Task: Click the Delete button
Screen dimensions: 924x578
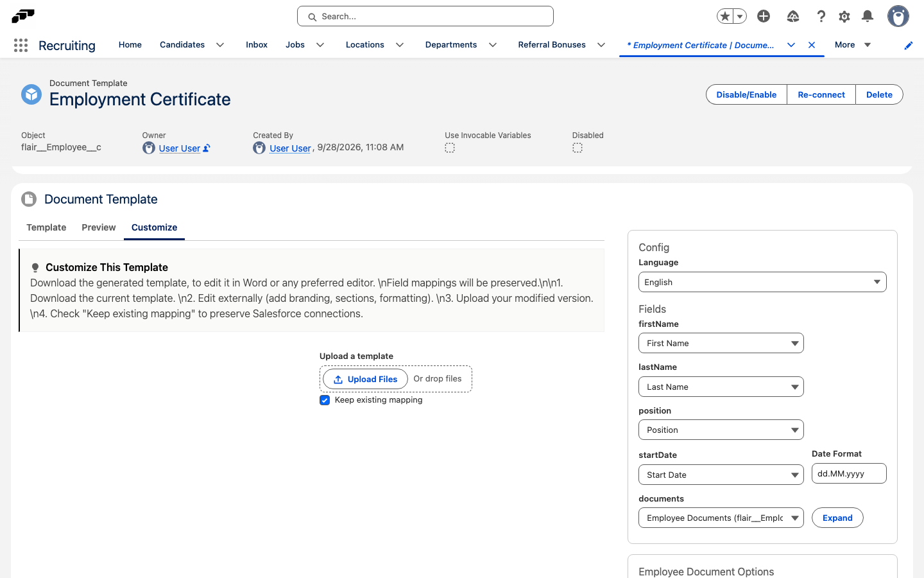Action: (x=879, y=94)
